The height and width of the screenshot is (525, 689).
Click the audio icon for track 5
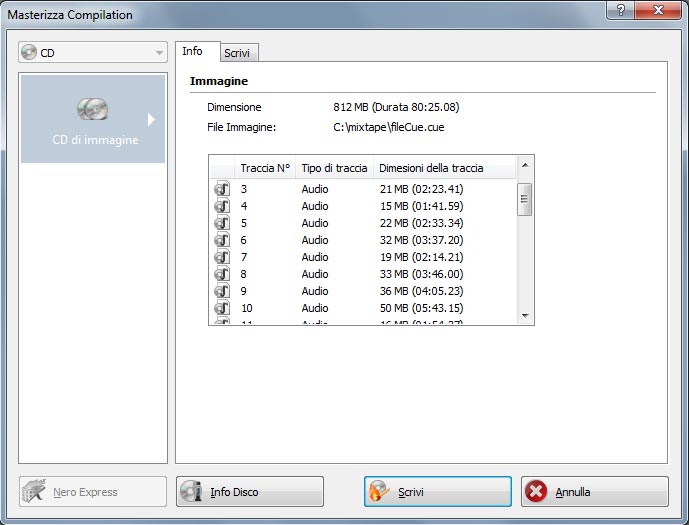pyautogui.click(x=222, y=223)
